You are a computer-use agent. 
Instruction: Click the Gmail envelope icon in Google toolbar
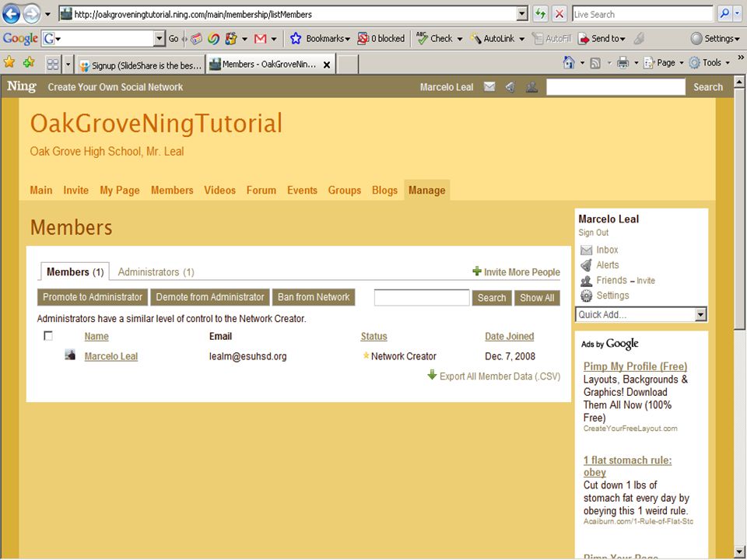click(x=260, y=39)
